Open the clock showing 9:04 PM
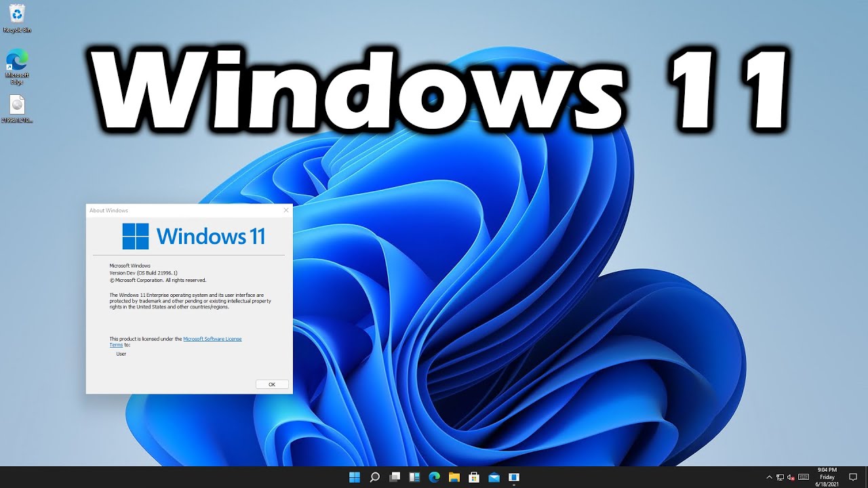 point(827,477)
